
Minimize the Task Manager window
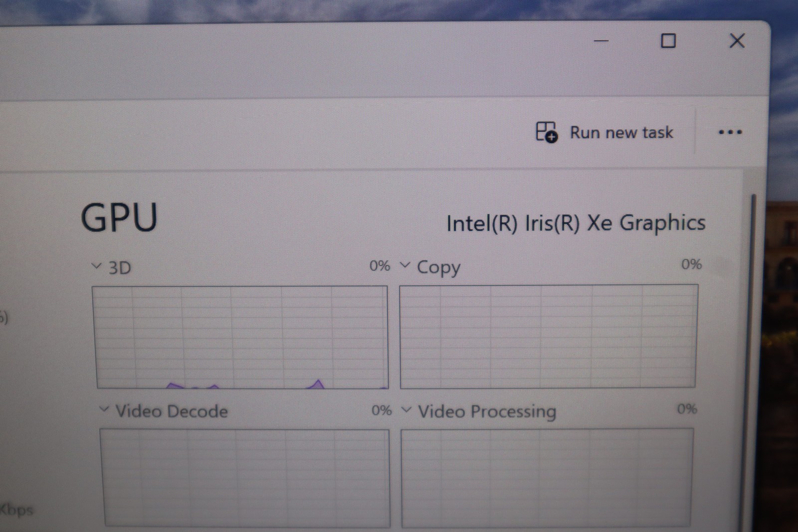(x=601, y=41)
